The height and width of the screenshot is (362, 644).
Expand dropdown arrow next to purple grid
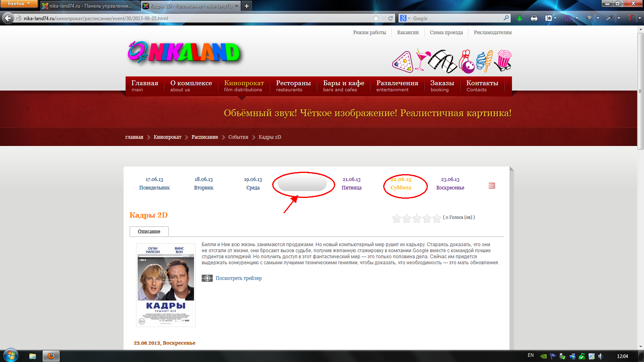[x=577, y=18]
